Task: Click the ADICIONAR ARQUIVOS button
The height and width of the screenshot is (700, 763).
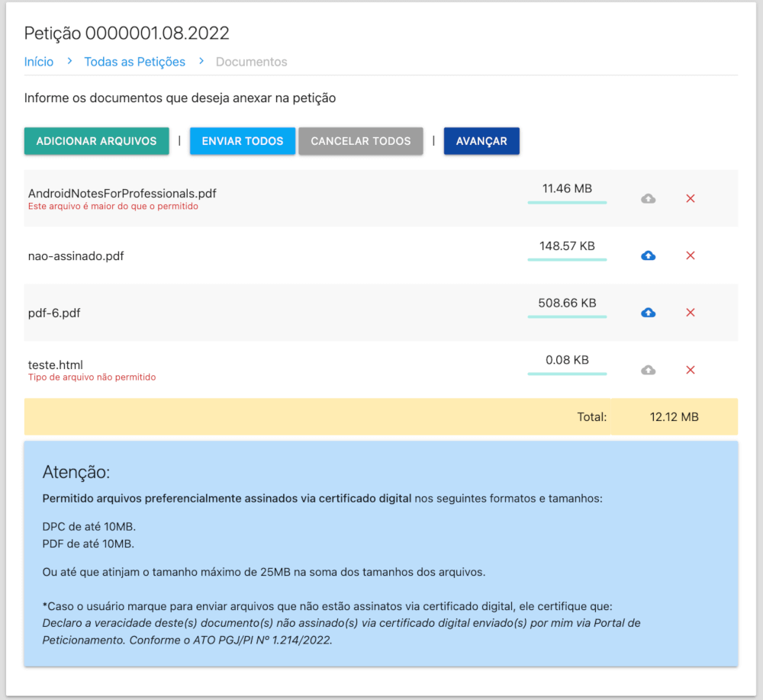Action: coord(96,141)
